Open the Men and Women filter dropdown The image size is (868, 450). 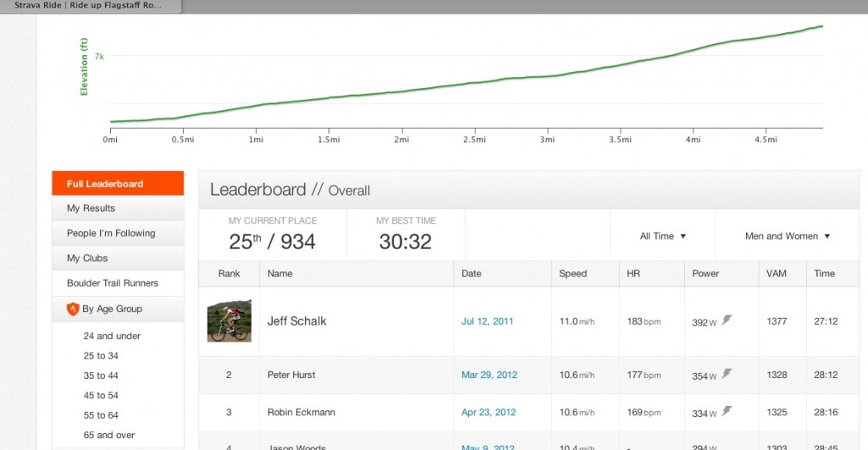point(787,236)
